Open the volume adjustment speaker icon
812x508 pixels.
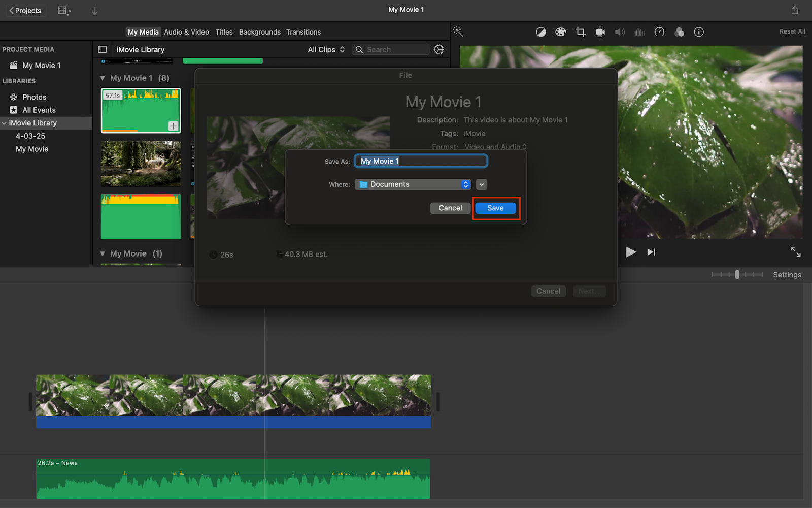tap(620, 32)
